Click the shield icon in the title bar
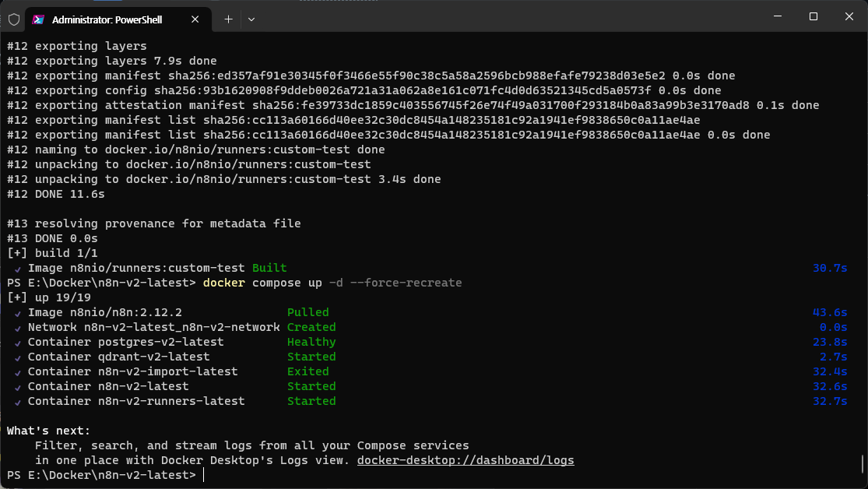The width and height of the screenshot is (868, 489). coord(14,19)
